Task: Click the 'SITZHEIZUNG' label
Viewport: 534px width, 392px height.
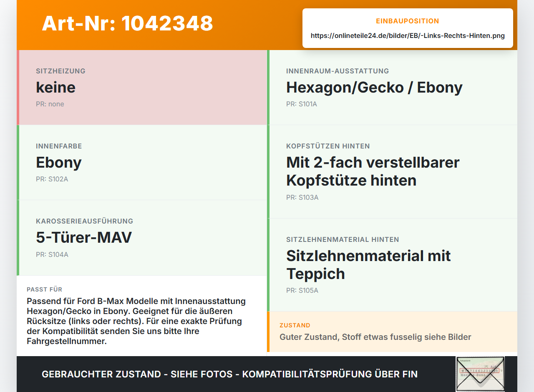Action: pos(61,71)
